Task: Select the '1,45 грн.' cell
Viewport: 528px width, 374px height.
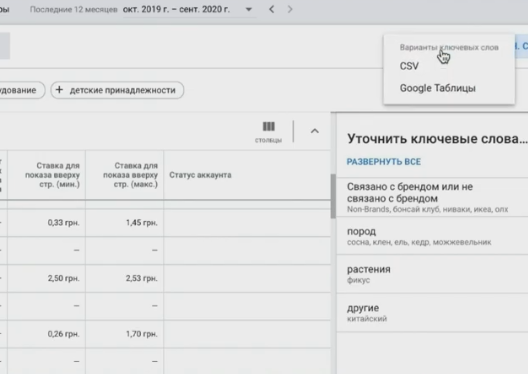Action: pos(125,223)
